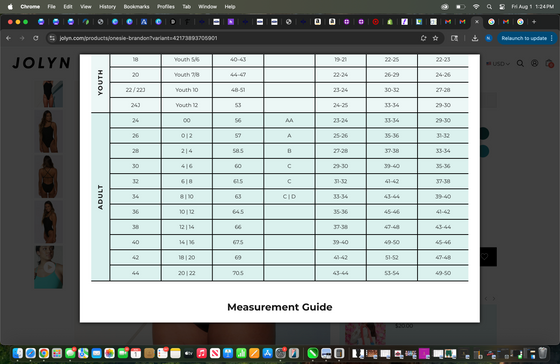Open Calendar from the Dock

[x=136, y=353]
